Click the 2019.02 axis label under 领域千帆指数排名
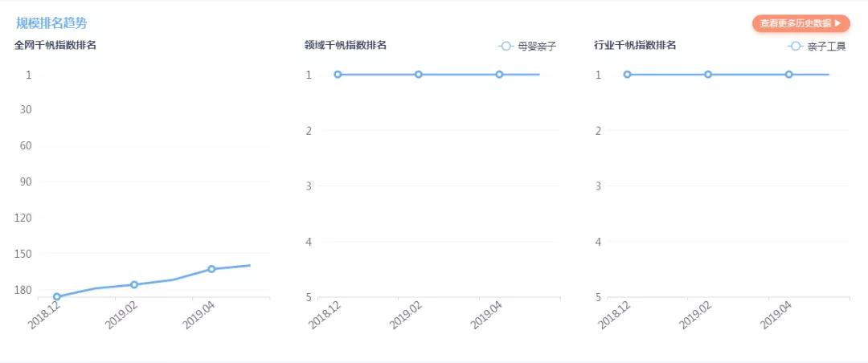 [x=407, y=315]
